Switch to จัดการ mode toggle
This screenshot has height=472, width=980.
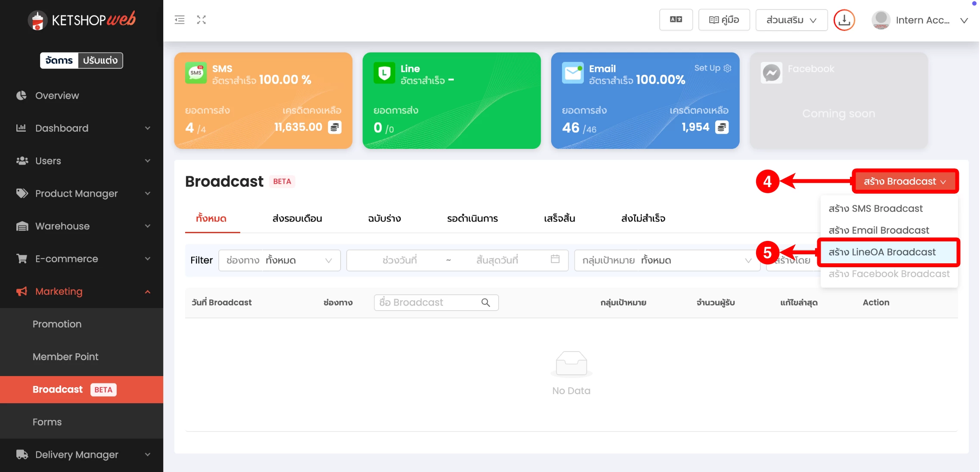[x=59, y=60]
